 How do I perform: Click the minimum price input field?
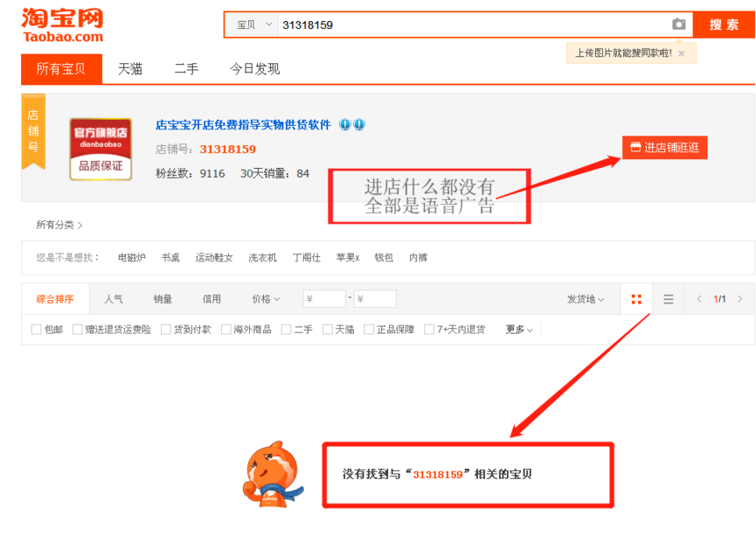325,299
